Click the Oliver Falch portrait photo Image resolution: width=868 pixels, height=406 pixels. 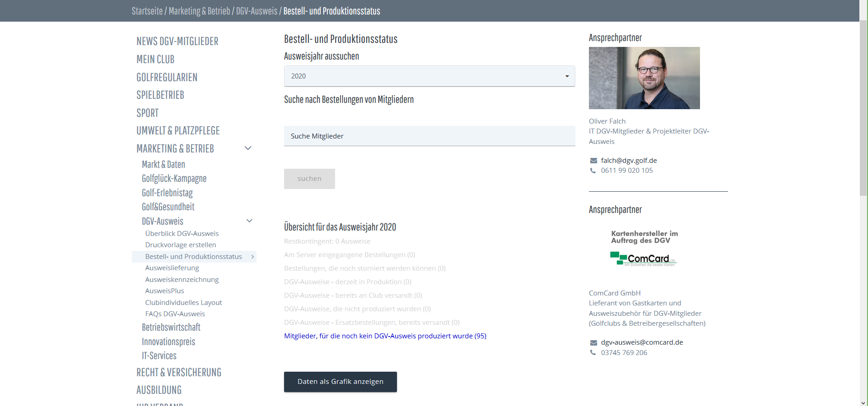pos(644,78)
